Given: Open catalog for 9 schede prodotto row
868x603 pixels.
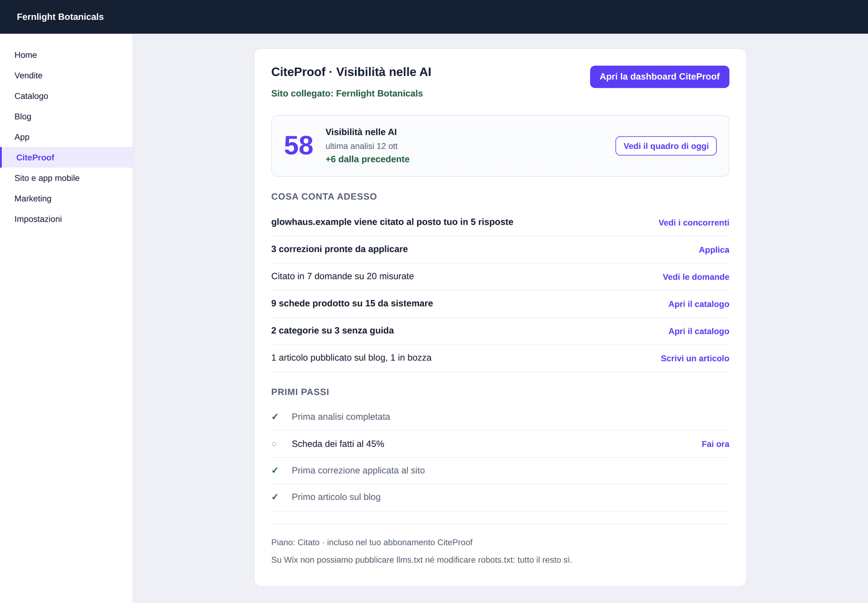Looking at the screenshot, I should [x=698, y=304].
